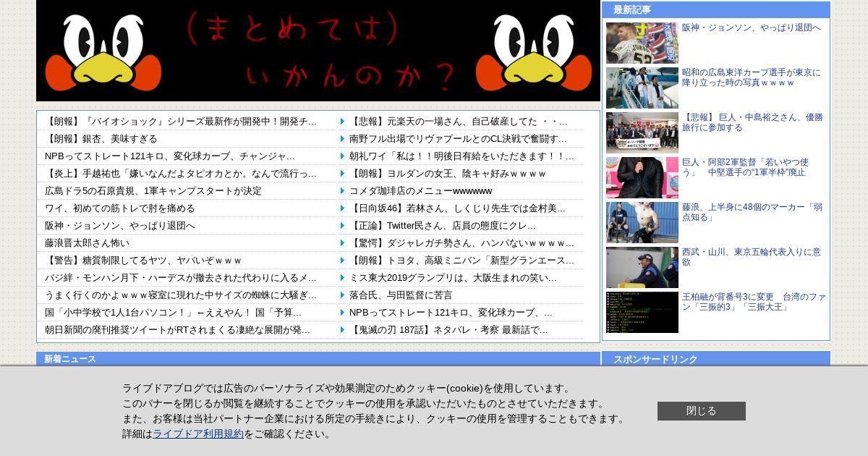The height and width of the screenshot is (456, 868).
Task: Open the 藤浪晋太郎さん怖い headline
Action: [88, 243]
